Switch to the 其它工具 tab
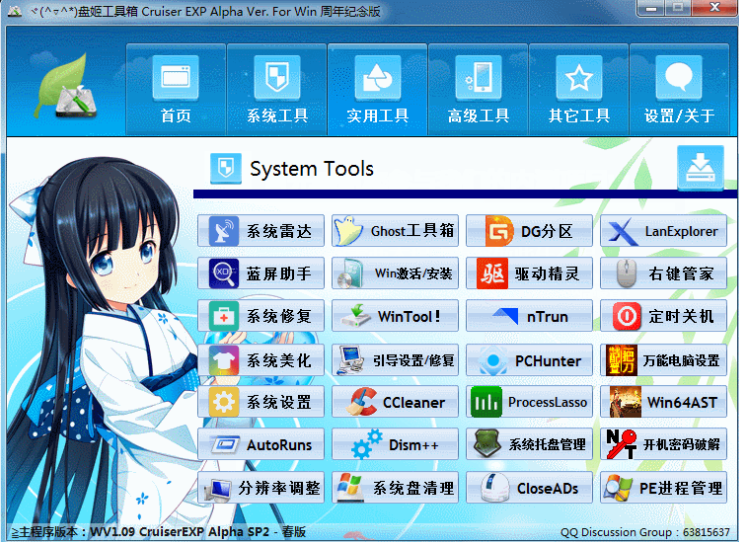The width and height of the screenshot is (739, 542). (579, 89)
